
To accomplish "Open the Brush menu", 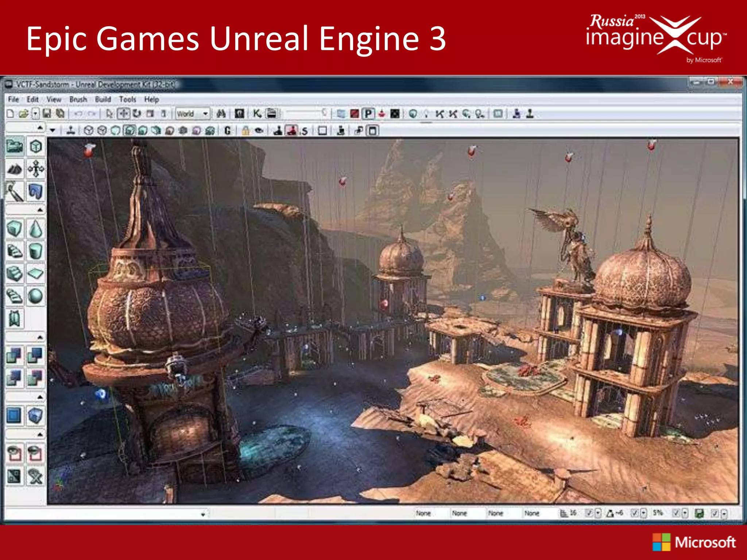I will tap(78, 99).
